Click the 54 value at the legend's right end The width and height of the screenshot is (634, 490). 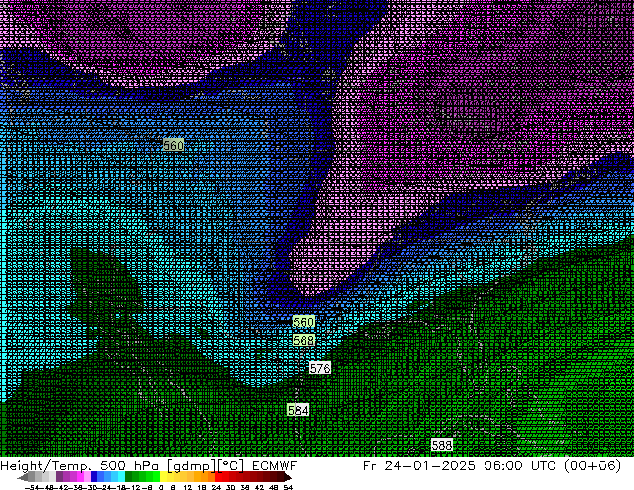point(288,487)
